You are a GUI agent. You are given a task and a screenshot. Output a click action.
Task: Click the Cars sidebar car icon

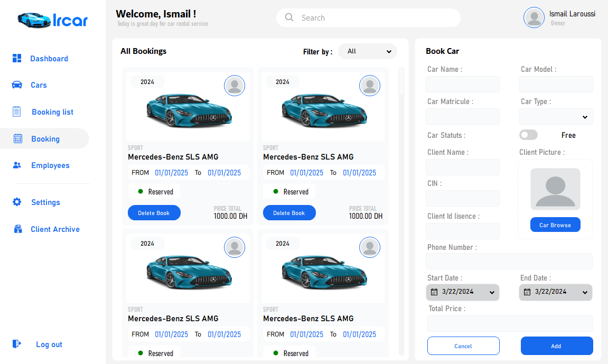(x=17, y=85)
